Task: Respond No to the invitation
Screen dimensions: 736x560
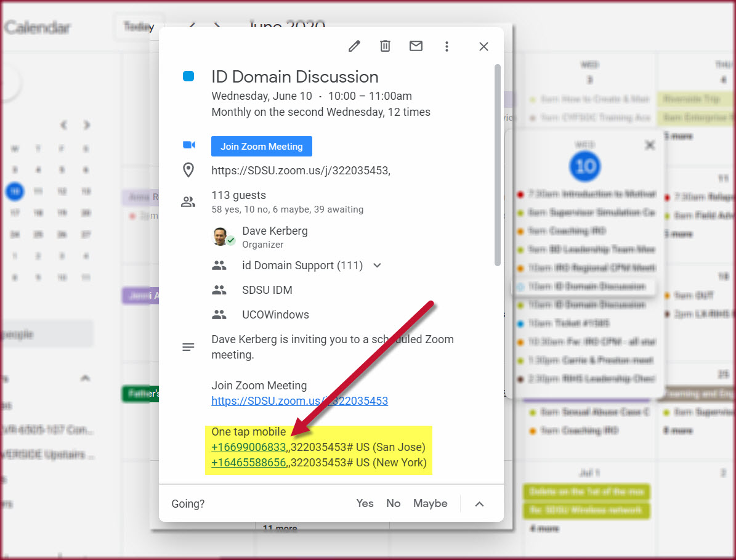Action: click(394, 503)
